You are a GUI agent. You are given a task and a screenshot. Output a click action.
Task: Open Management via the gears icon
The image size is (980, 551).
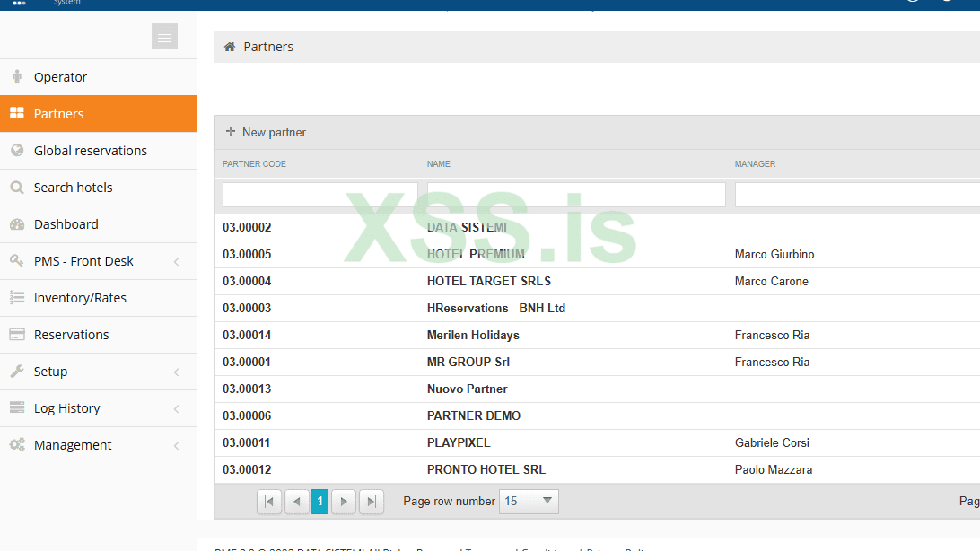tap(16, 444)
